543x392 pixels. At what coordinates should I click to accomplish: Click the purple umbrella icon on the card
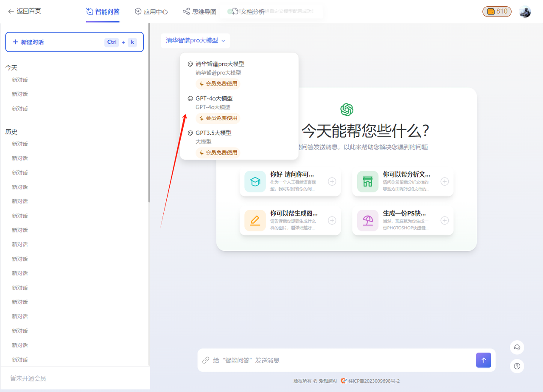pyautogui.click(x=368, y=220)
